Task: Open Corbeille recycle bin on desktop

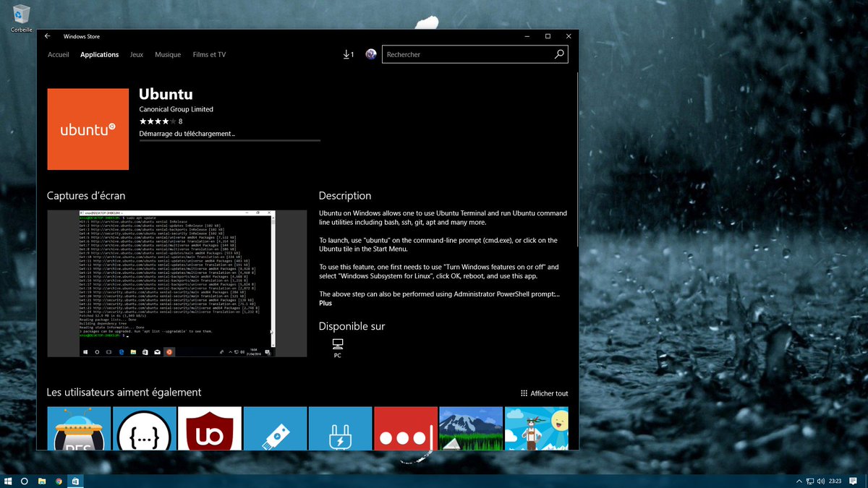Action: [x=21, y=17]
